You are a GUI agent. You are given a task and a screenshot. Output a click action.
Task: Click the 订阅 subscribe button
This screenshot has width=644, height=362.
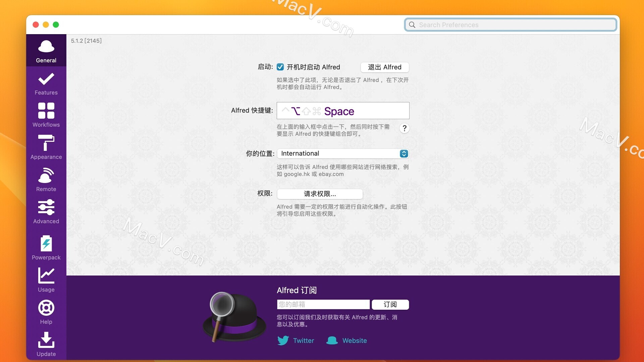click(x=390, y=304)
